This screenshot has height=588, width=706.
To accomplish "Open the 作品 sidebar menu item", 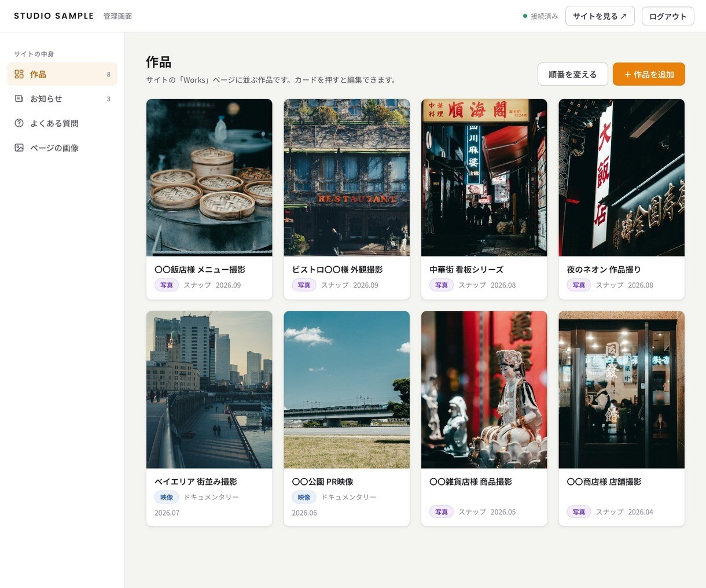I will (x=62, y=74).
